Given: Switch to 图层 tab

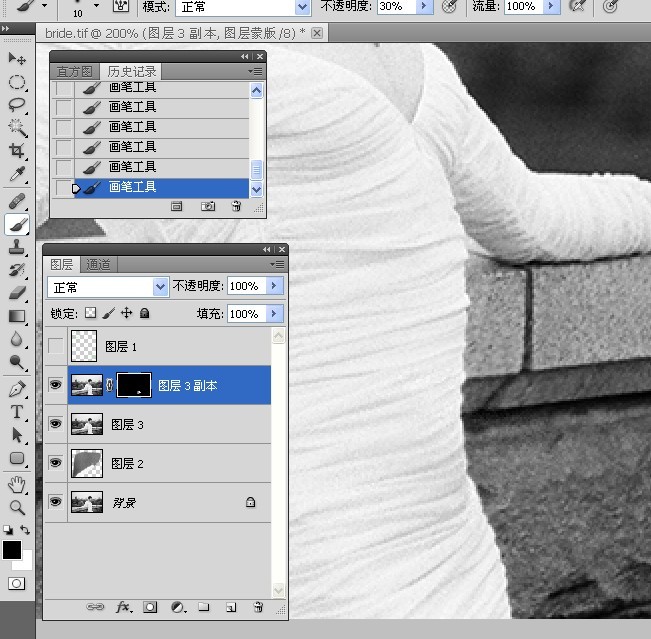Looking at the screenshot, I should coord(61,264).
